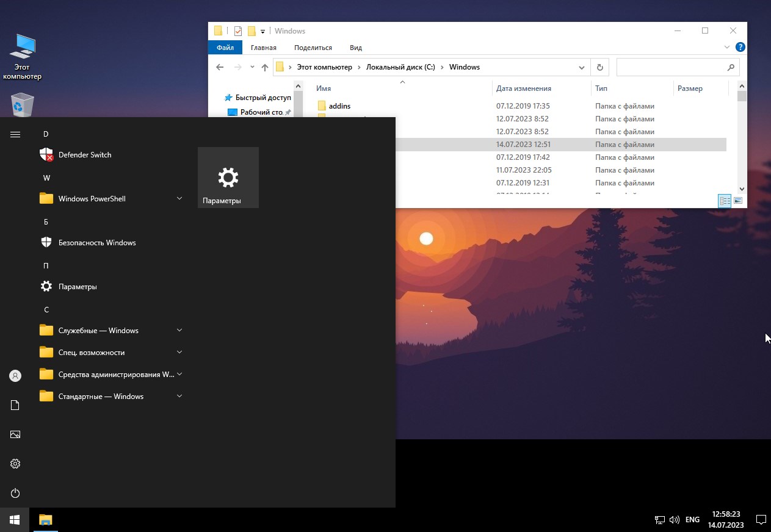Click Локальный диск (C:) breadcrumb
The height and width of the screenshot is (532, 771).
click(x=400, y=67)
